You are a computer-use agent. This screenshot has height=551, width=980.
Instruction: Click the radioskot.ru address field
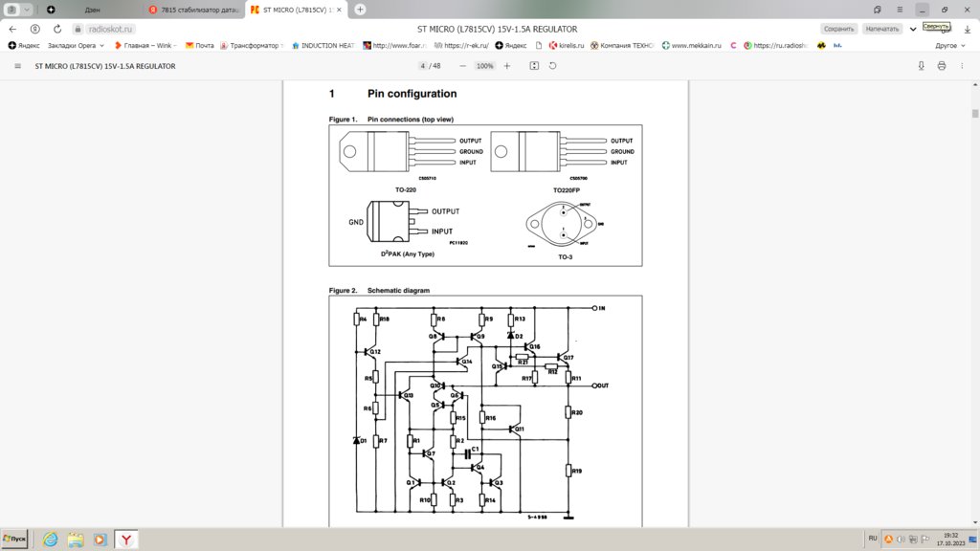[x=110, y=29]
